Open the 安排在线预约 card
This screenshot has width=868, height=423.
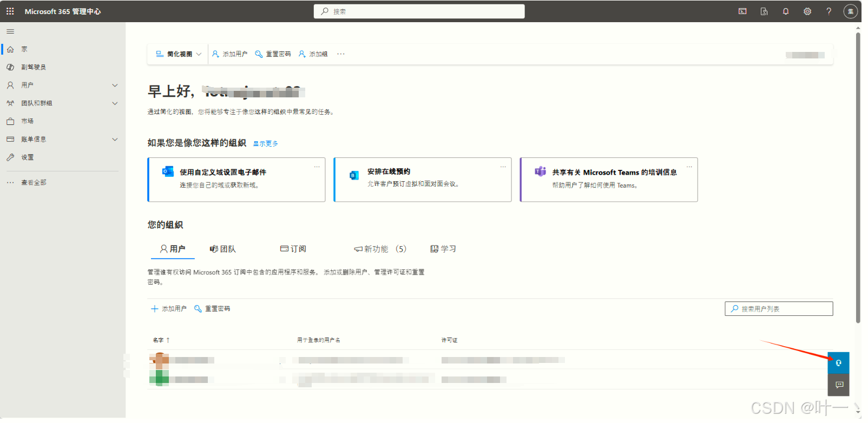(423, 180)
